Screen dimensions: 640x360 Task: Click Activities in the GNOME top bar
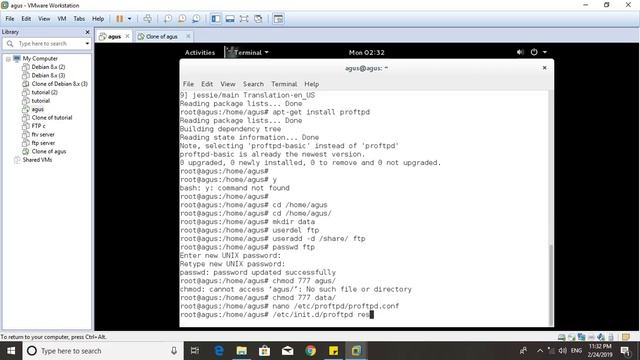click(x=200, y=52)
